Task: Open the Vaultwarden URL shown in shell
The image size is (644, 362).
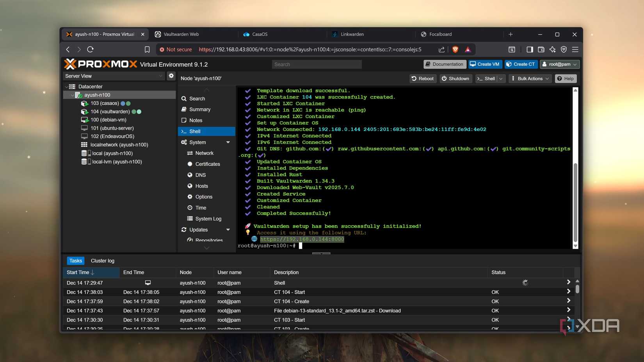Action: (302, 239)
